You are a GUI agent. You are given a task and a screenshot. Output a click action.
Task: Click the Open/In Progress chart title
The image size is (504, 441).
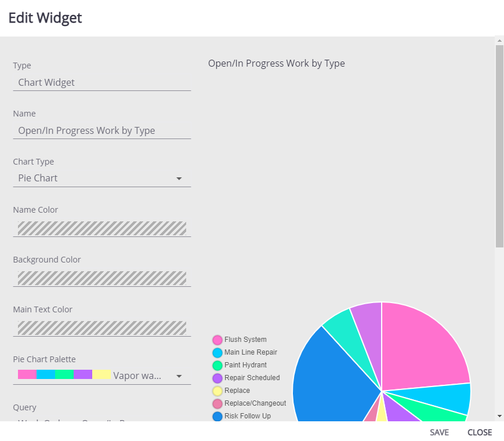click(x=277, y=63)
